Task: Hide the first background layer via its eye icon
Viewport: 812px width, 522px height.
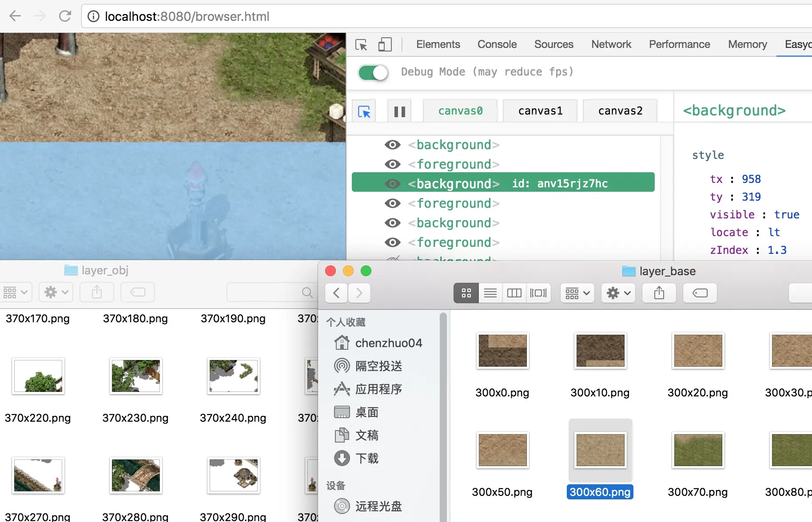Action: 392,145
